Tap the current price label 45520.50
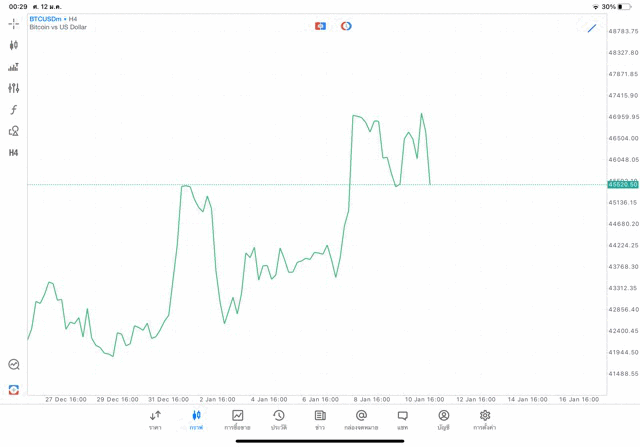The image size is (640, 447). [622, 185]
